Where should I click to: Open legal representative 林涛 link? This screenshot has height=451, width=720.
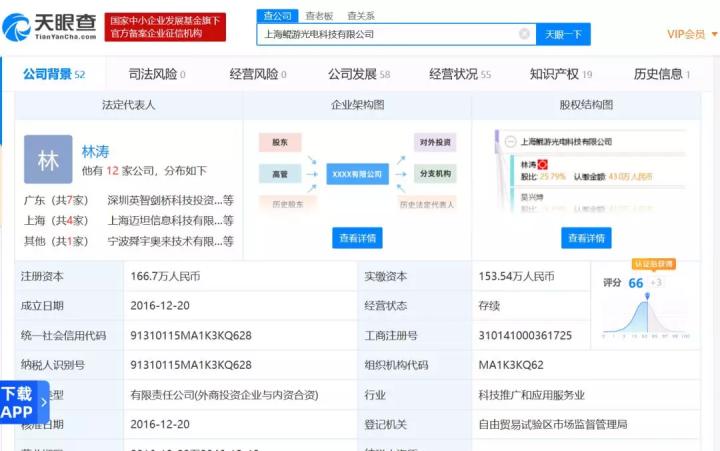96,152
